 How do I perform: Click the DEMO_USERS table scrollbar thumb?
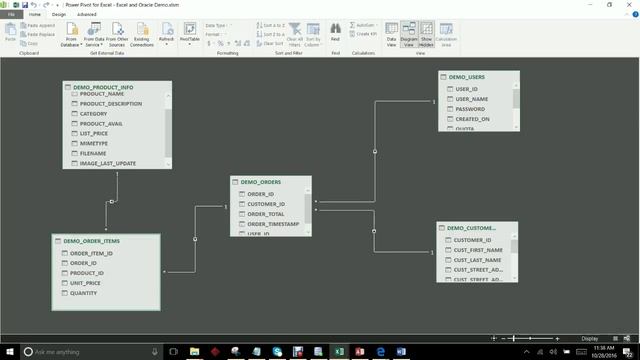(516, 99)
